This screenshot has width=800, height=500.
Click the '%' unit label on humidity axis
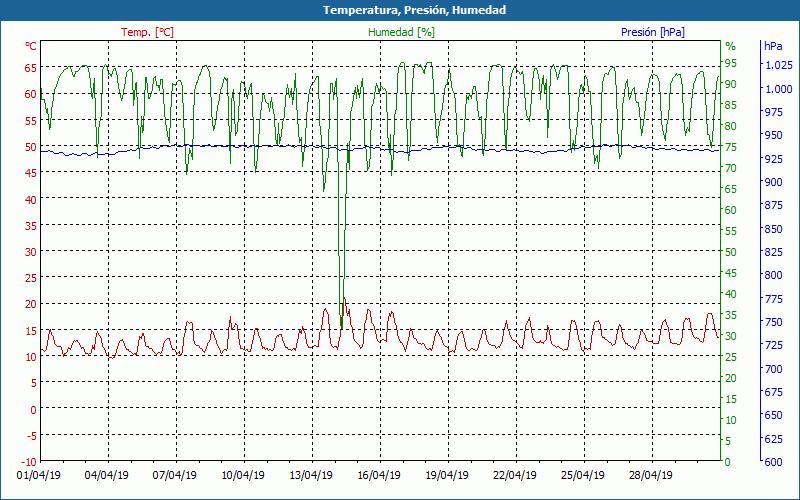(731, 46)
